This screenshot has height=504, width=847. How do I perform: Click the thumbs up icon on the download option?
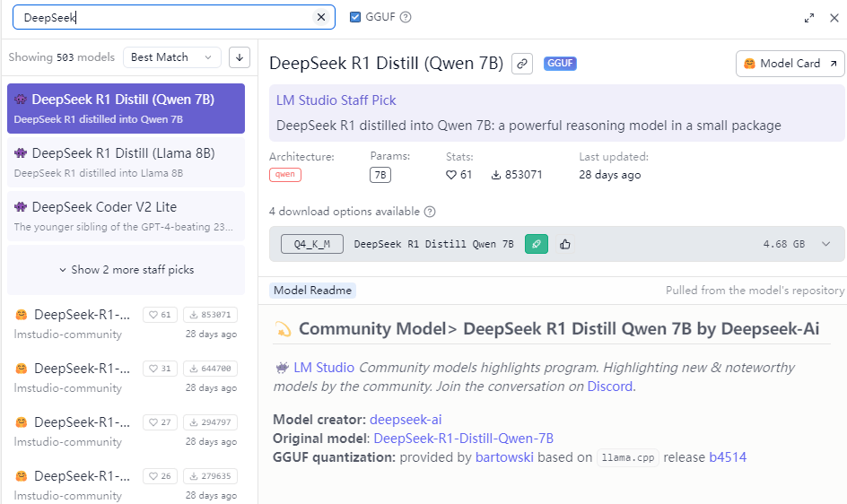click(x=565, y=244)
